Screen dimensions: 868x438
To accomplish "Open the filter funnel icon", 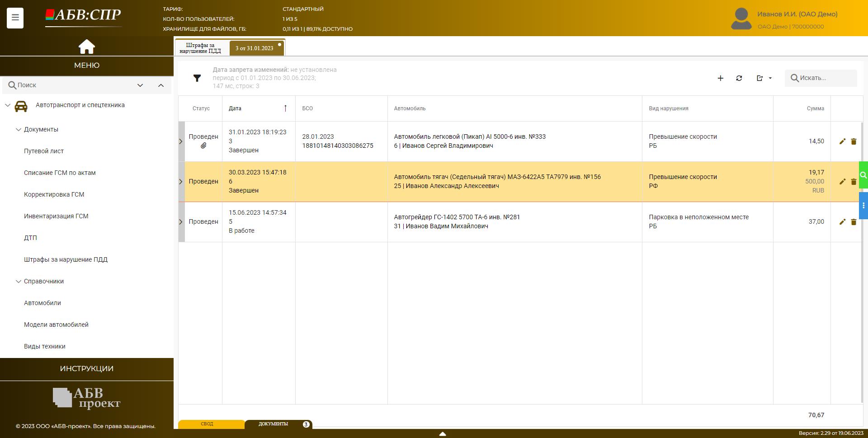I will click(197, 78).
